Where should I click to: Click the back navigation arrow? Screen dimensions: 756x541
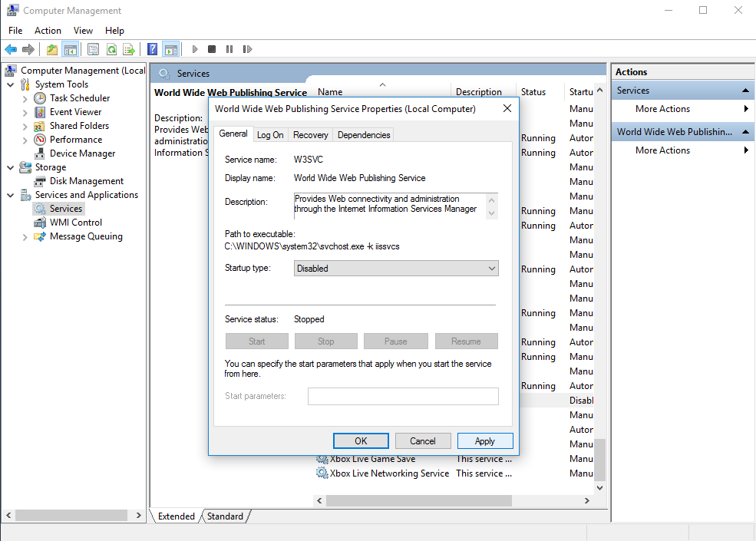pos(10,48)
